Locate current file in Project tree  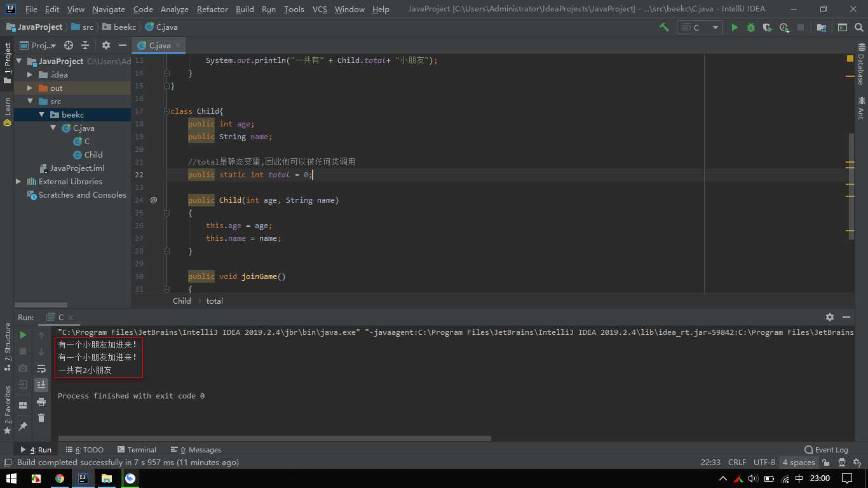[69, 45]
